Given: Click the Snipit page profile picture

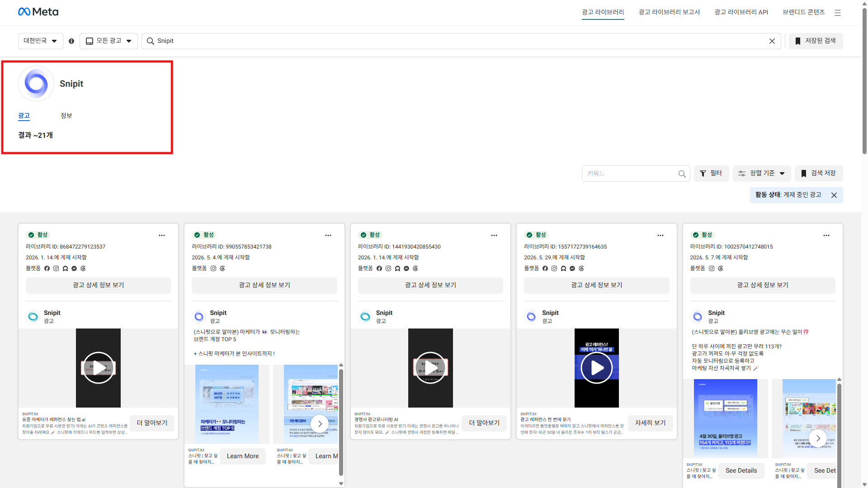Looking at the screenshot, I should point(36,84).
